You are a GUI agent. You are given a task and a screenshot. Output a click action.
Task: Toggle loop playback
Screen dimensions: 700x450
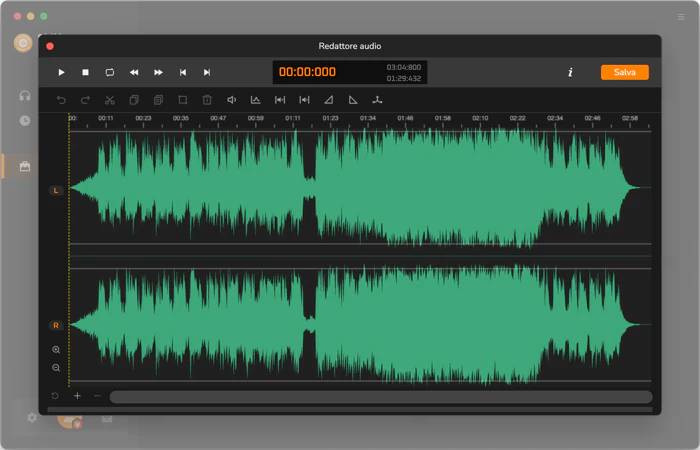(109, 72)
